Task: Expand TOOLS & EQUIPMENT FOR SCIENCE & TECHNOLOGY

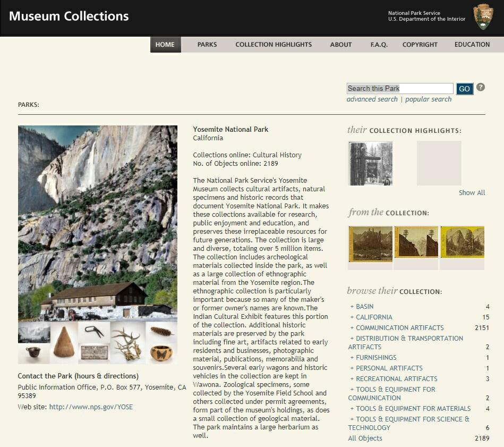Action: (409, 423)
